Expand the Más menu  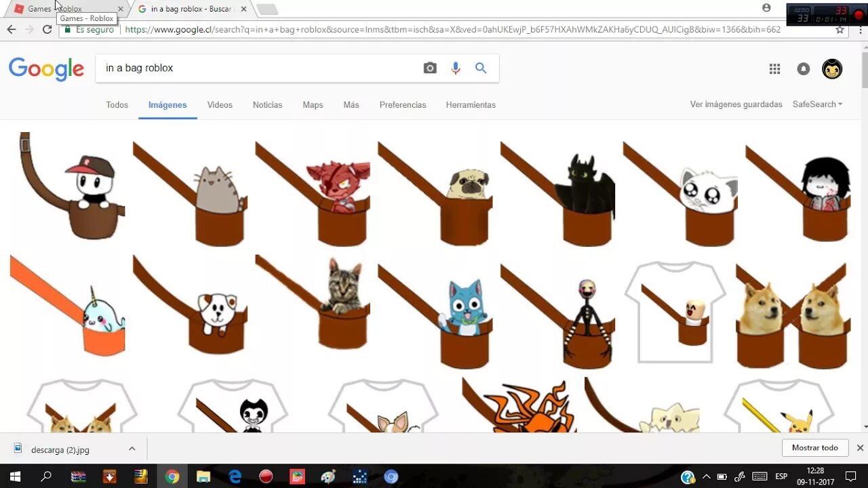click(x=351, y=105)
